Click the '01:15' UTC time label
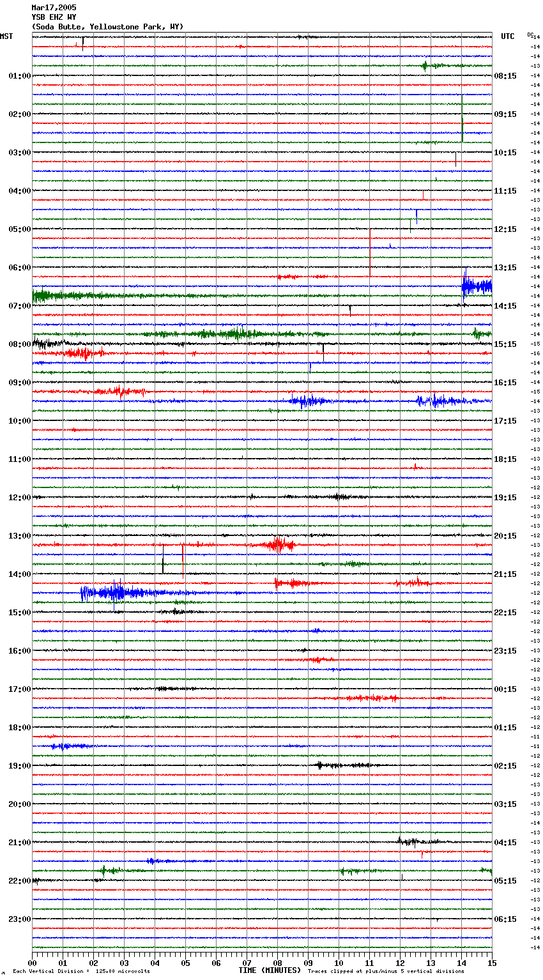Image resolution: width=543 pixels, height=980 pixels. click(x=505, y=728)
